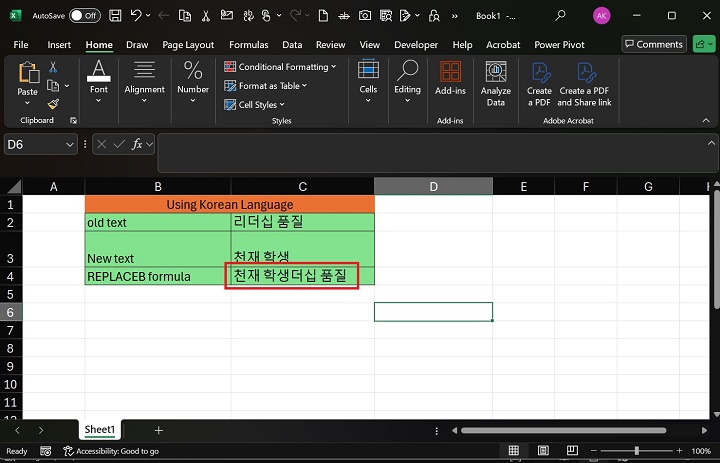Click Create a PDF icon
Screen dimensions: 720x463
point(540,82)
